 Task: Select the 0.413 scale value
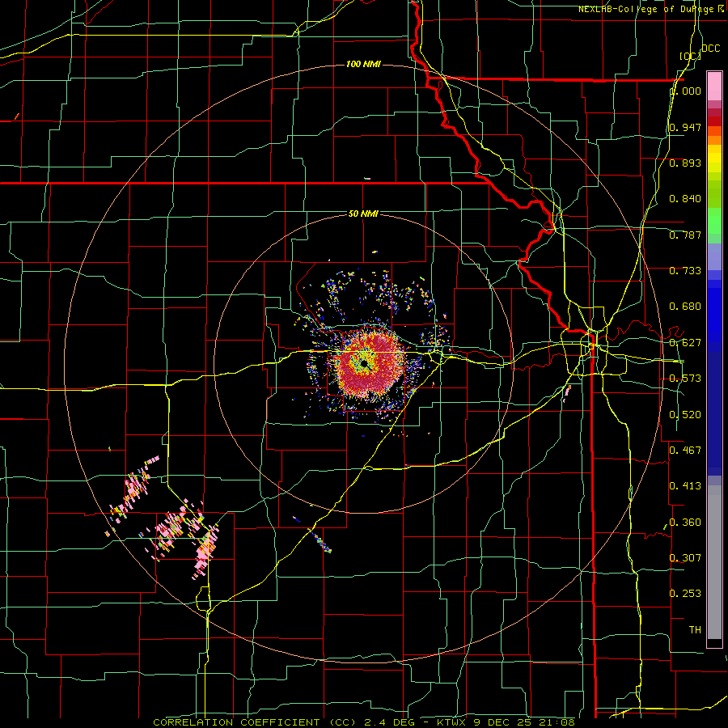[685, 486]
